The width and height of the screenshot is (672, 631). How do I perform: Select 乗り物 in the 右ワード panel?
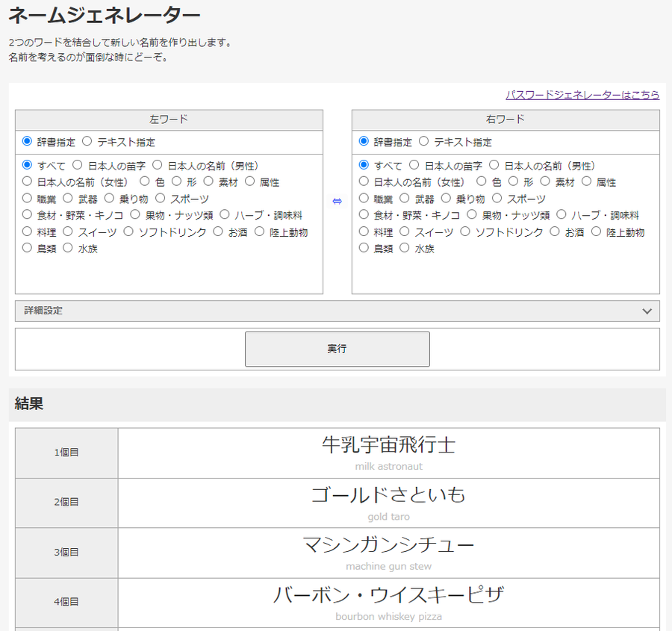click(447, 198)
